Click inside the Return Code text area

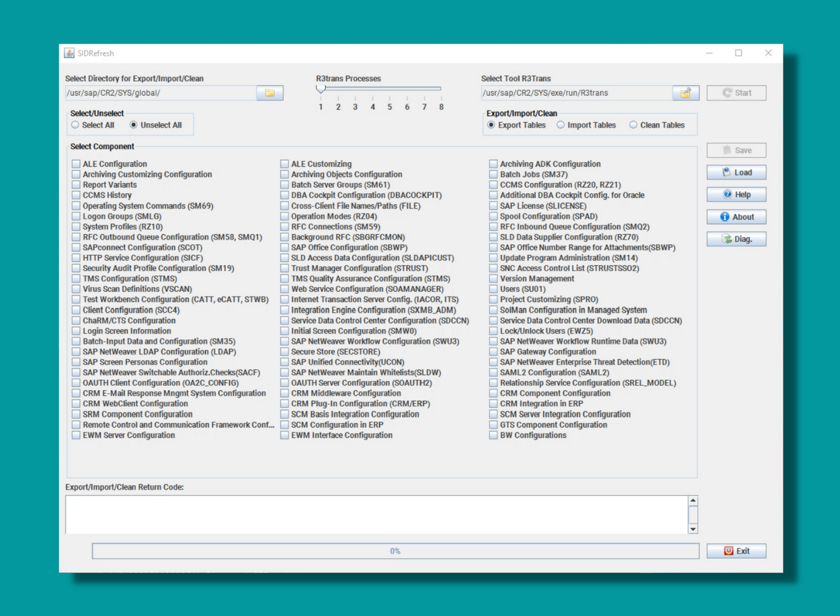coord(377,515)
